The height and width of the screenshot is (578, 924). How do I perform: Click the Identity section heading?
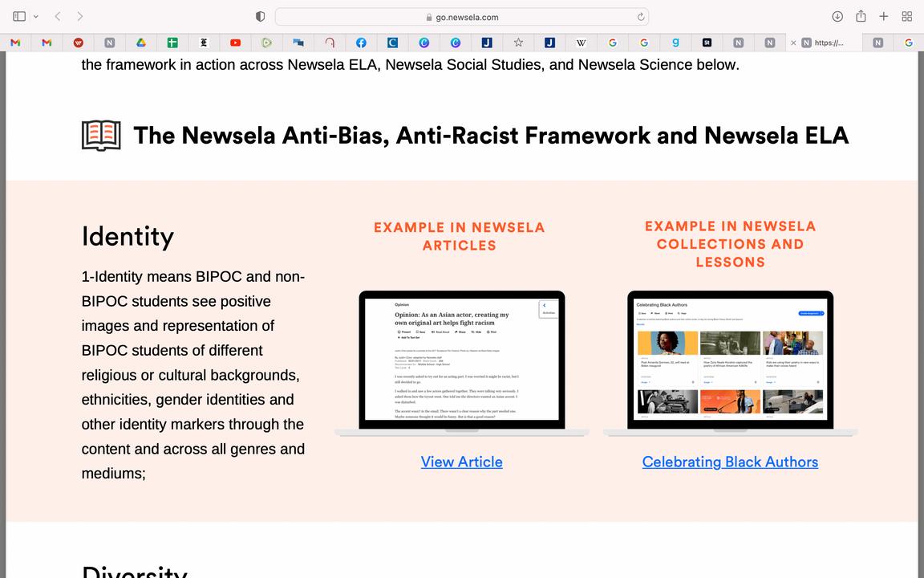[x=128, y=237]
